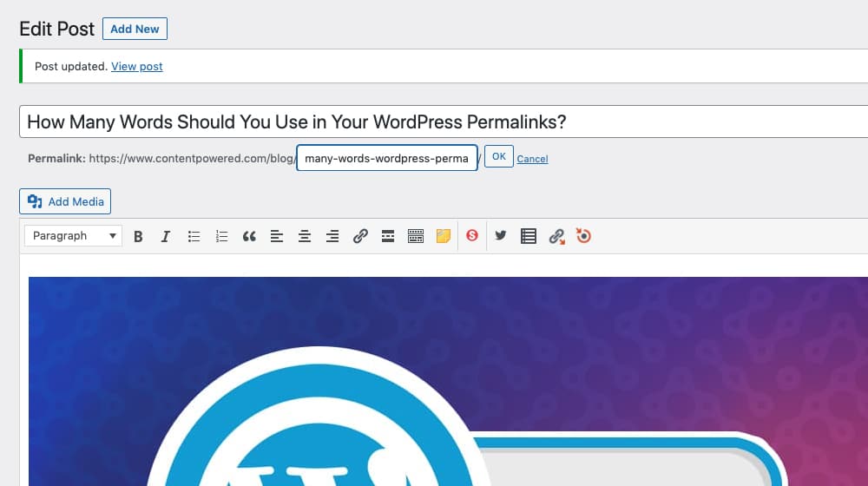
Task: Open the Paragraph format dropdown
Action: 73,236
